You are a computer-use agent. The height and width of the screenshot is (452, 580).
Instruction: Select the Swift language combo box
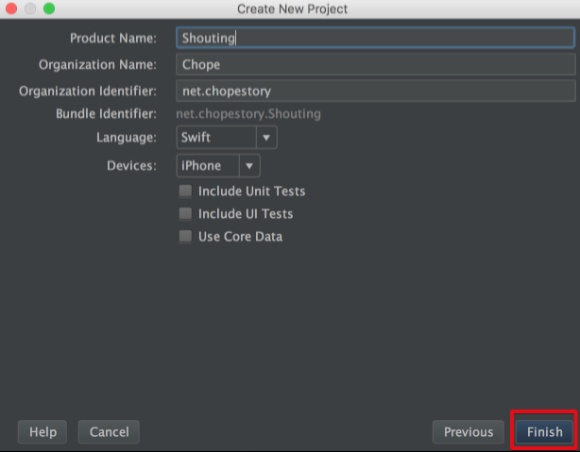click(x=227, y=138)
